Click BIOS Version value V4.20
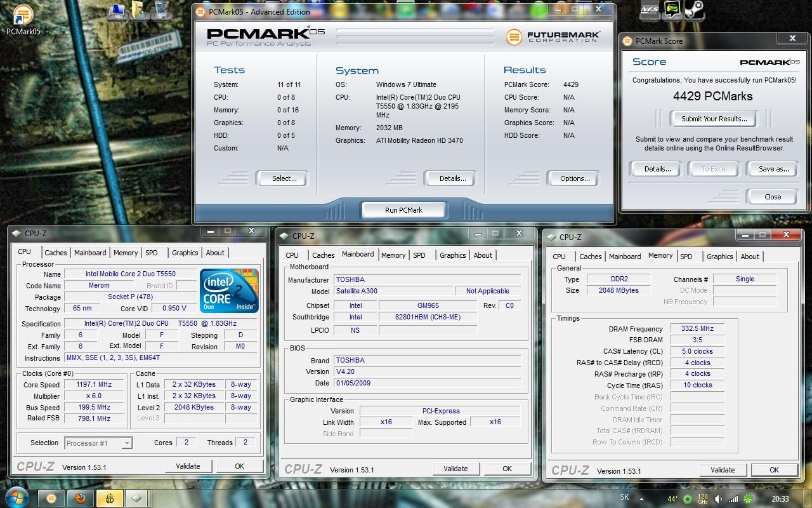This screenshot has height=508, width=812. click(x=428, y=371)
